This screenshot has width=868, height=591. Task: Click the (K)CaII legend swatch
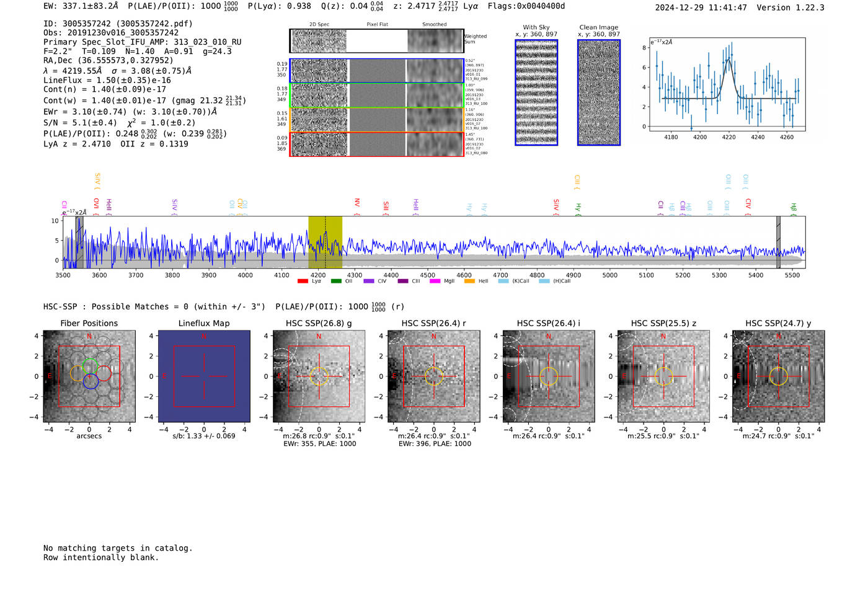point(503,281)
